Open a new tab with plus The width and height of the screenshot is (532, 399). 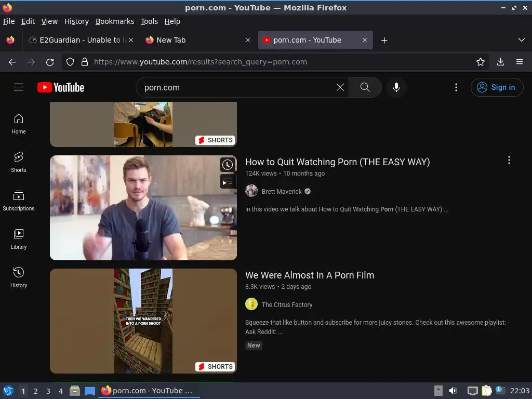coord(384,41)
